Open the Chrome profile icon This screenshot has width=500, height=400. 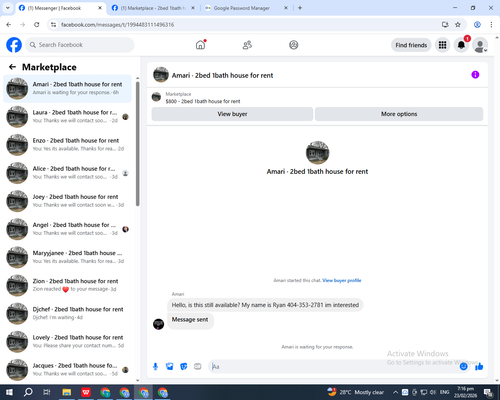(477, 25)
